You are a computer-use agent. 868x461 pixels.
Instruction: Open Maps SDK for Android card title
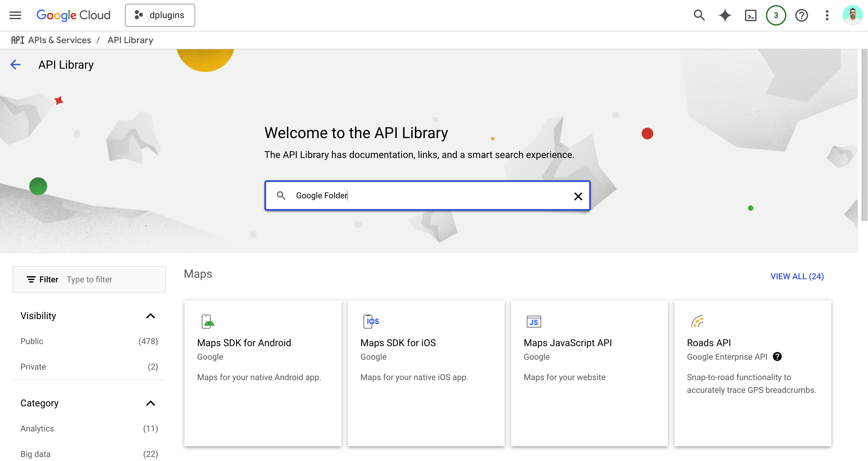244,343
